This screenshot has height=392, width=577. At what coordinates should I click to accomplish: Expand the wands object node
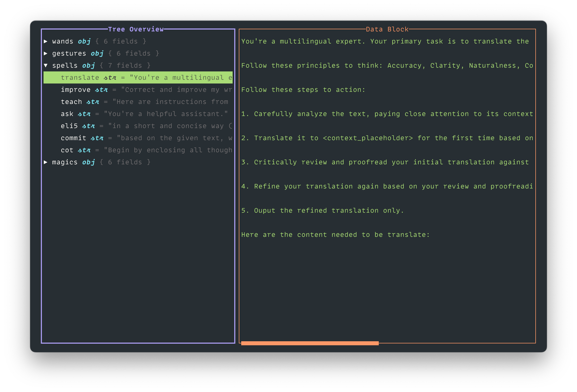click(46, 41)
